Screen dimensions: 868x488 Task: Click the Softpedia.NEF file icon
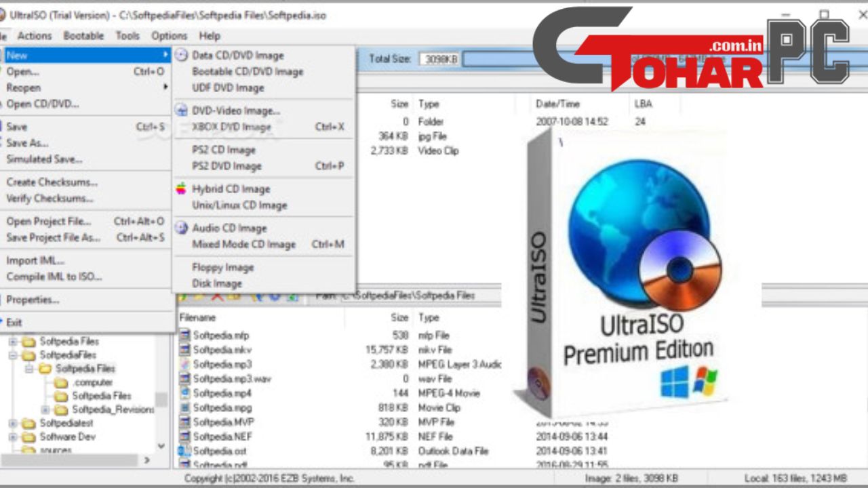(184, 436)
